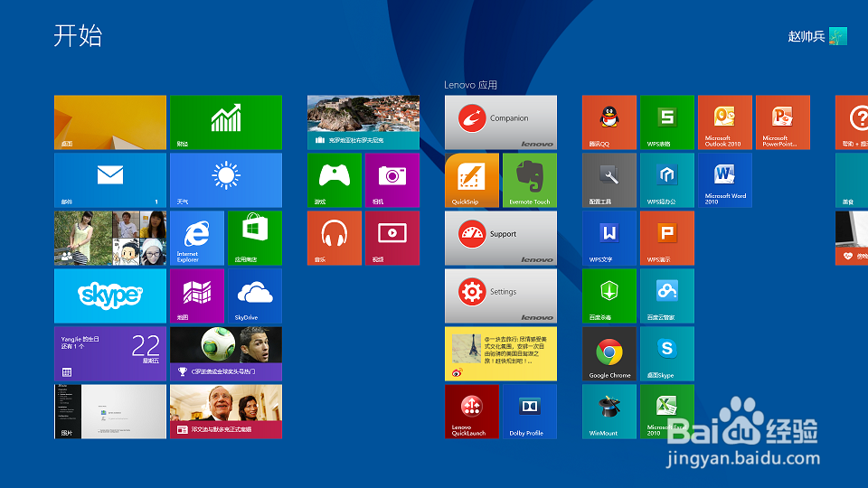The image size is (868, 488).
Task: Launch the Lenovo QuickLaunch tile
Action: pyautogui.click(x=472, y=412)
